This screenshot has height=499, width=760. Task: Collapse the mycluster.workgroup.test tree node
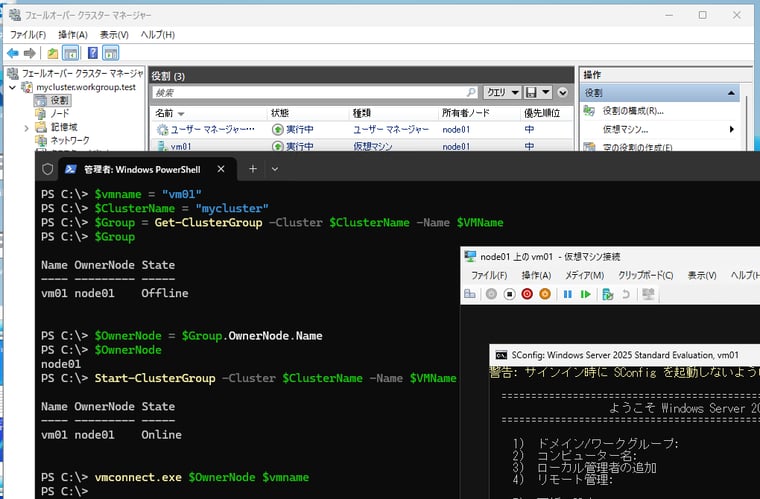tap(13, 88)
